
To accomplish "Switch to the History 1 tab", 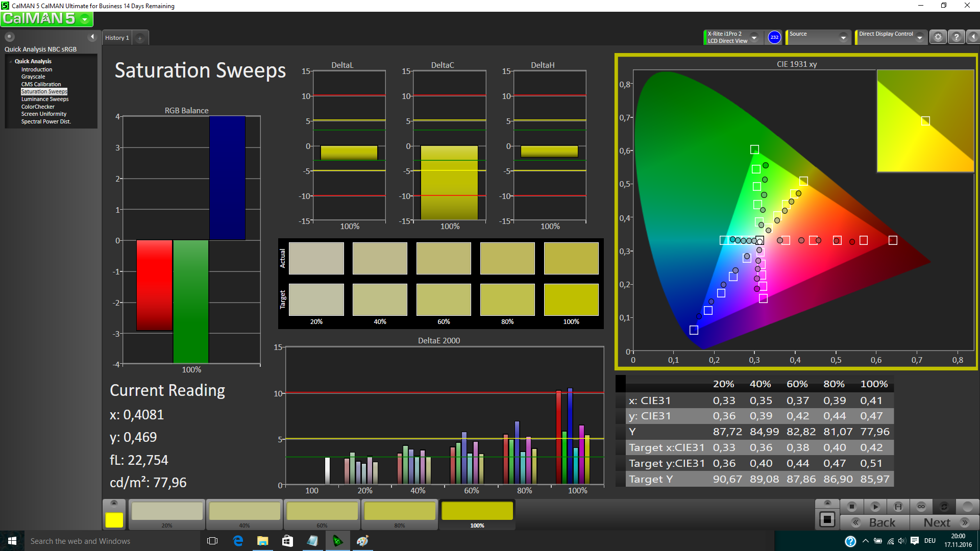I will (117, 38).
